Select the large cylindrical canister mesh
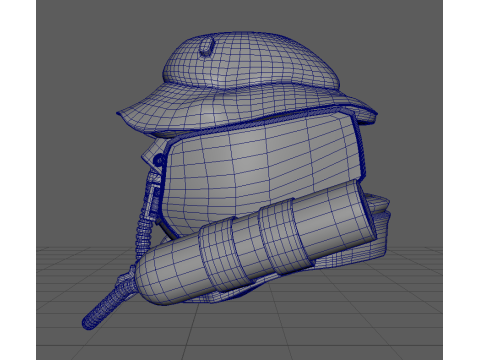The width and height of the screenshot is (480, 360). (x=257, y=243)
